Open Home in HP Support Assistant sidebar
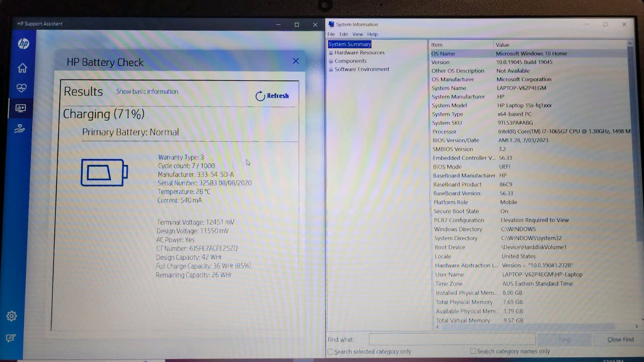 [22, 68]
